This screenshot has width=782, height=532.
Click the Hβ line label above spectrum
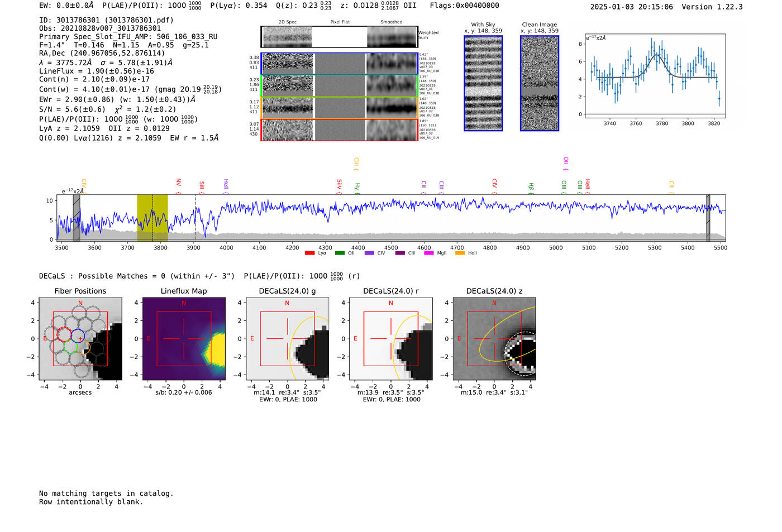click(531, 188)
